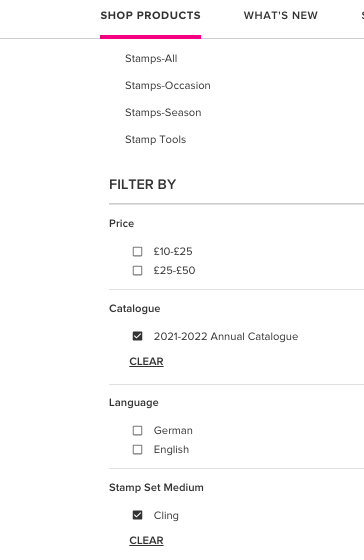The image size is (364, 560).
Task: Tick the English language checkbox
Action: tap(138, 449)
